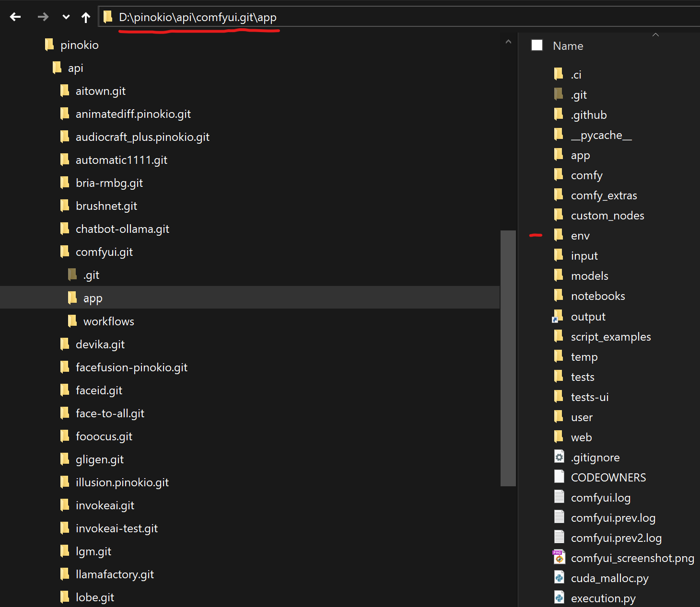700x607 pixels.
Task: Select automatic1111.git in the tree
Action: click(121, 160)
